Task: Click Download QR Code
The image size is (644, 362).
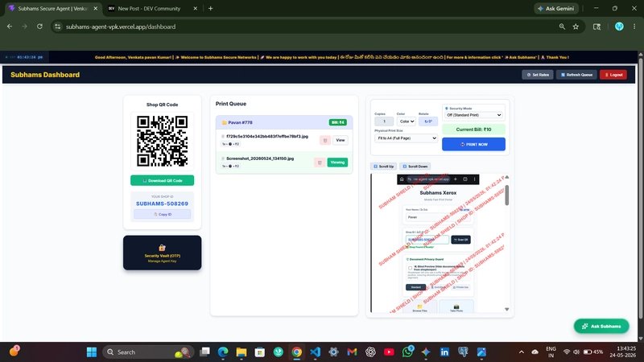Action: click(x=163, y=180)
